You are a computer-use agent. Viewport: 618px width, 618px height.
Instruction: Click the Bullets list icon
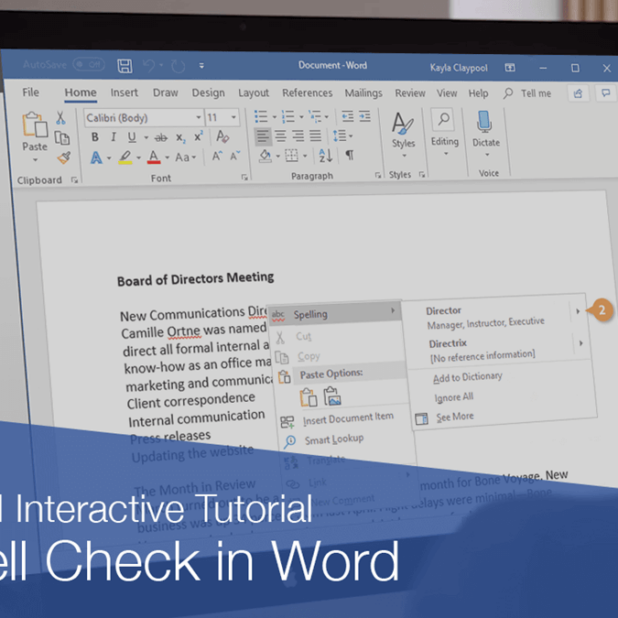(x=261, y=117)
